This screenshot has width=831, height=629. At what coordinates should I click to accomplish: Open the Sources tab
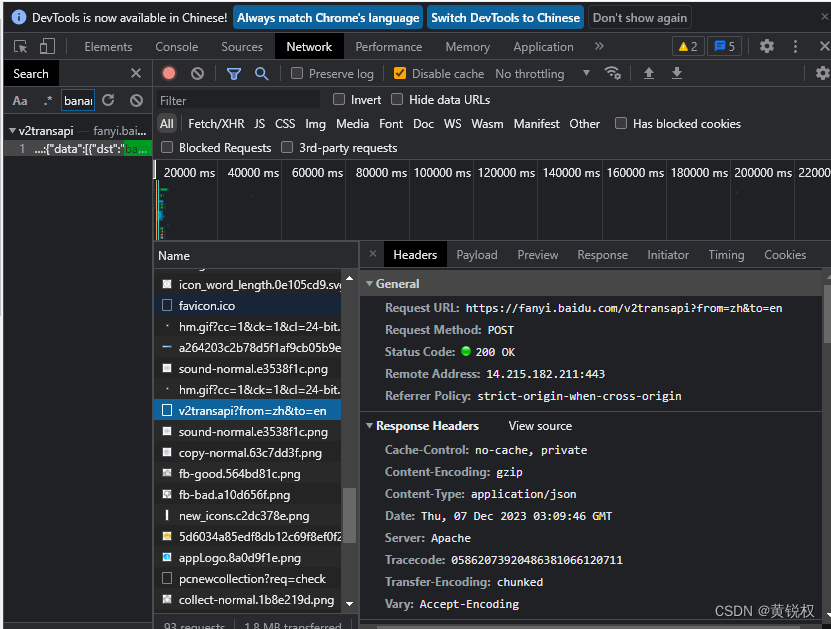pos(242,47)
